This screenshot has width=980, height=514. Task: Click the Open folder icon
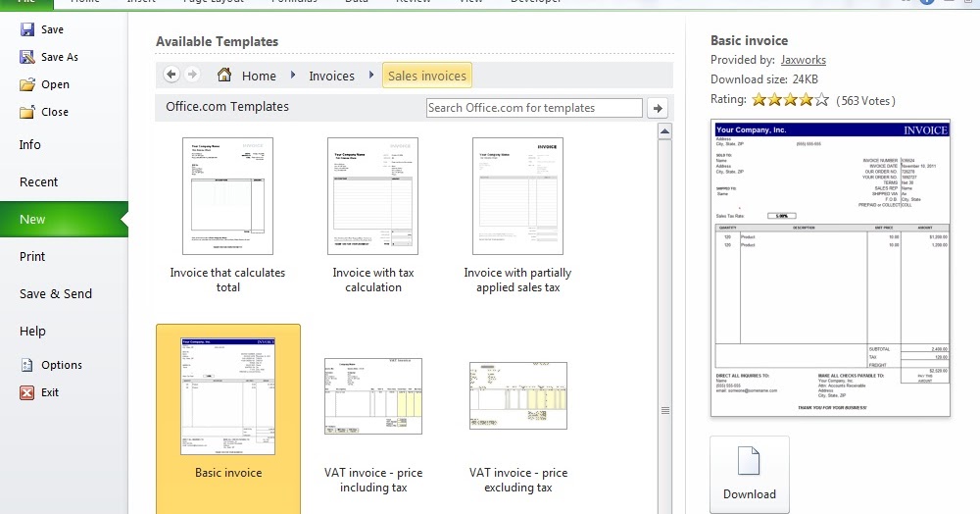pyautogui.click(x=26, y=84)
